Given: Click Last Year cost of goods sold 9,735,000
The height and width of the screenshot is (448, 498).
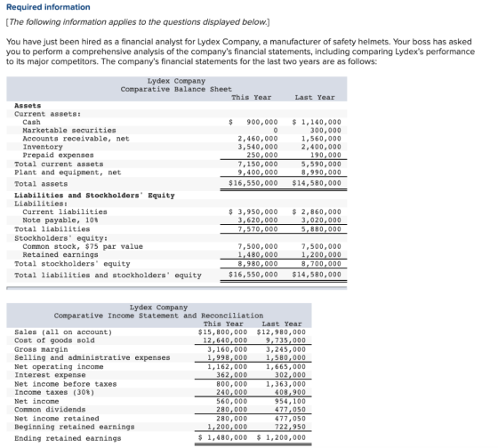Looking at the screenshot, I should (285, 340).
